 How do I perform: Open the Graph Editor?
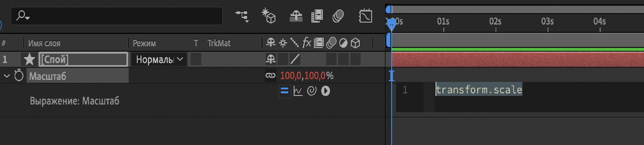click(365, 16)
